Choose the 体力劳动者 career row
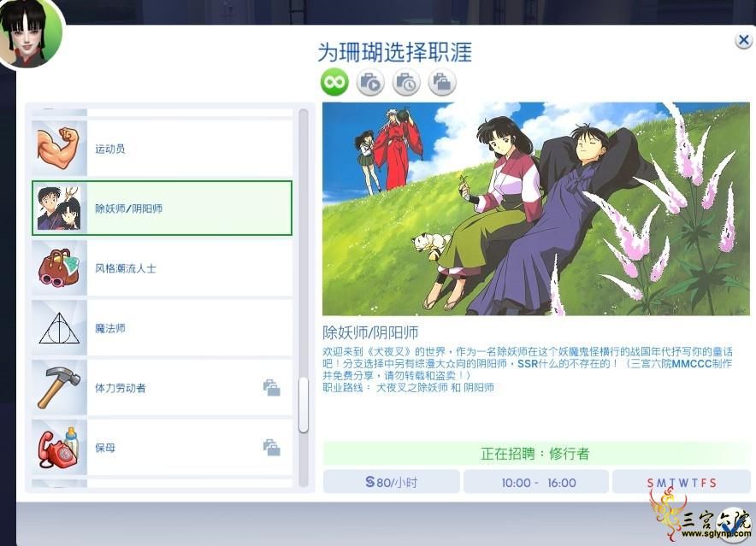756x546 pixels. click(x=162, y=387)
